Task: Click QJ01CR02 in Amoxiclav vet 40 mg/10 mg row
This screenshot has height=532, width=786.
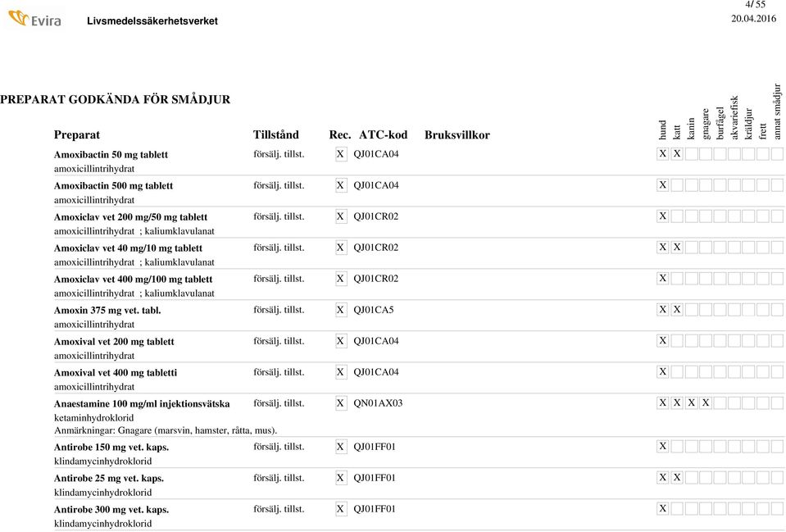Action: (376, 248)
